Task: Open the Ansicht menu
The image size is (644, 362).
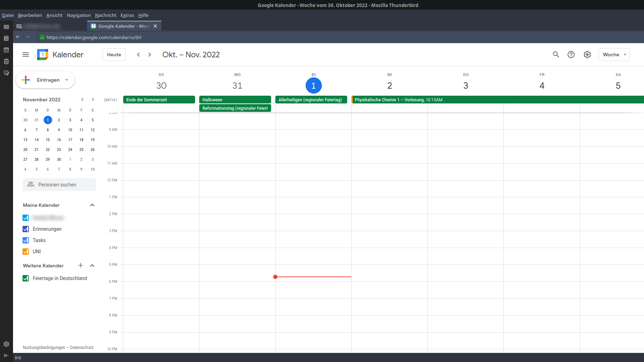Action: (x=54, y=15)
